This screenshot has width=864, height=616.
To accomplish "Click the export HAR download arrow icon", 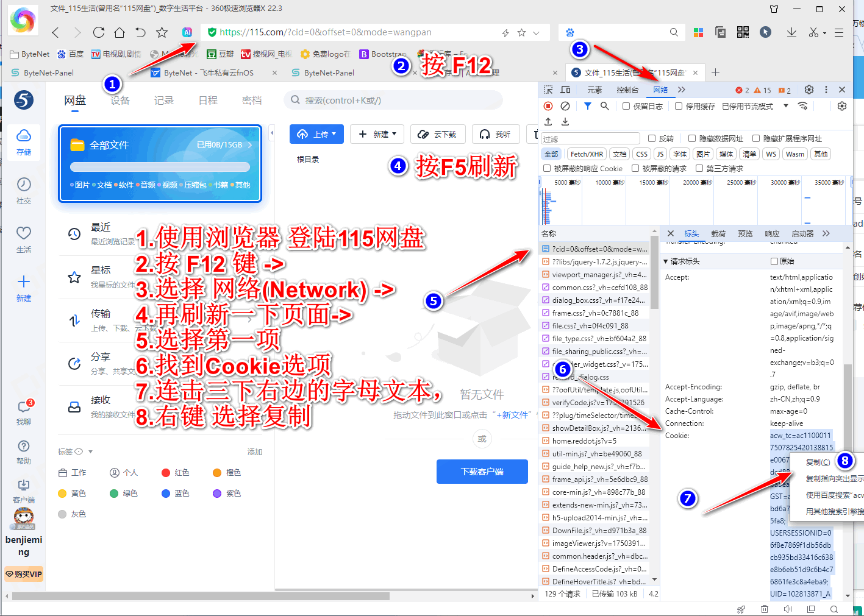I will point(565,122).
